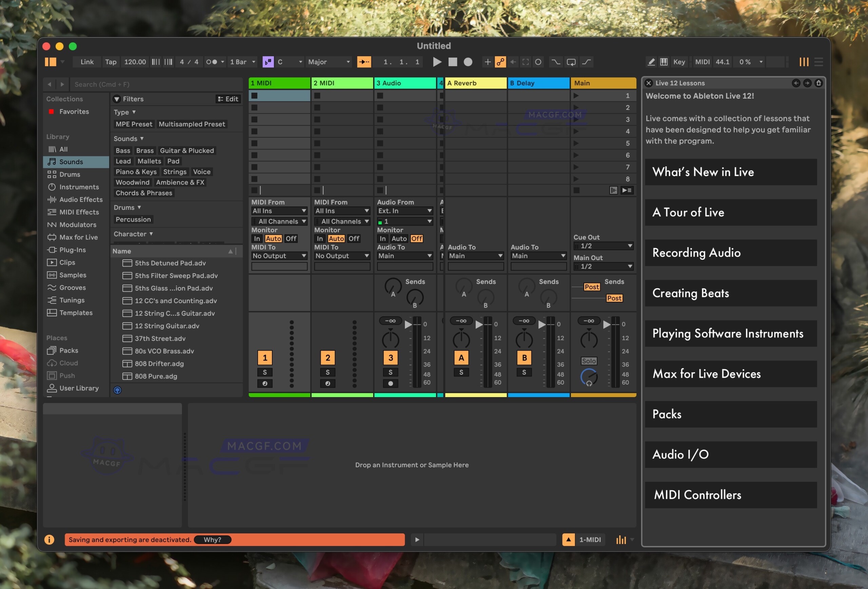Viewport: 868px width, 589px height.
Task: Deactivate the 2 MIDI track activator button
Action: click(328, 357)
